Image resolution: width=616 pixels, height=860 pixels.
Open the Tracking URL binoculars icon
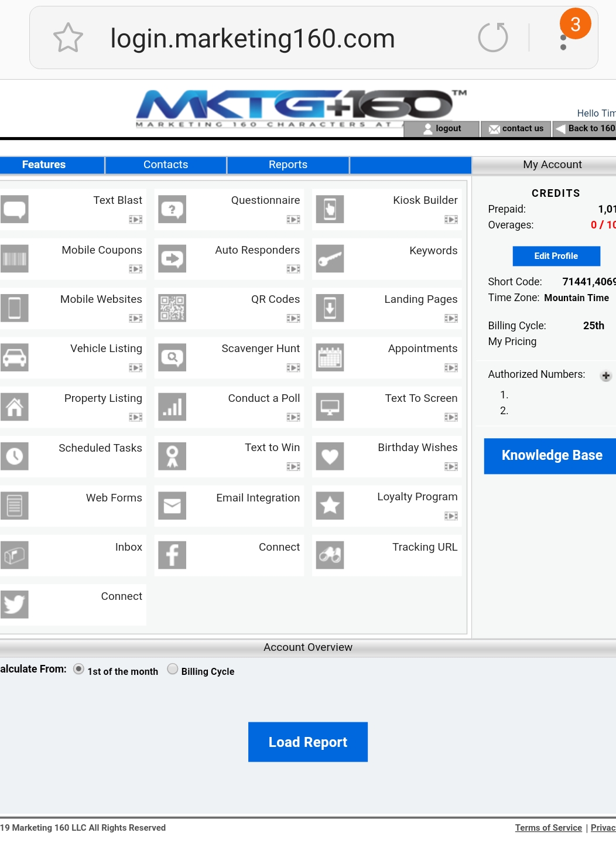pos(330,555)
